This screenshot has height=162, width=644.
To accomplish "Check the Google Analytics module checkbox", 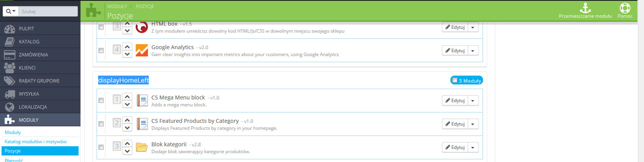I will 101,50.
